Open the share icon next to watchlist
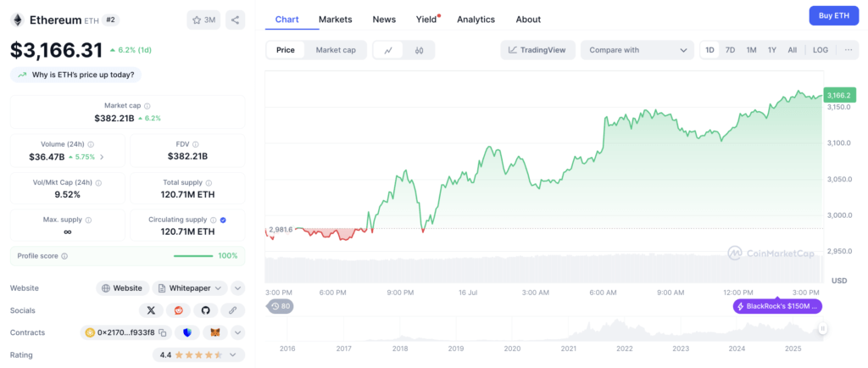 coord(236,20)
